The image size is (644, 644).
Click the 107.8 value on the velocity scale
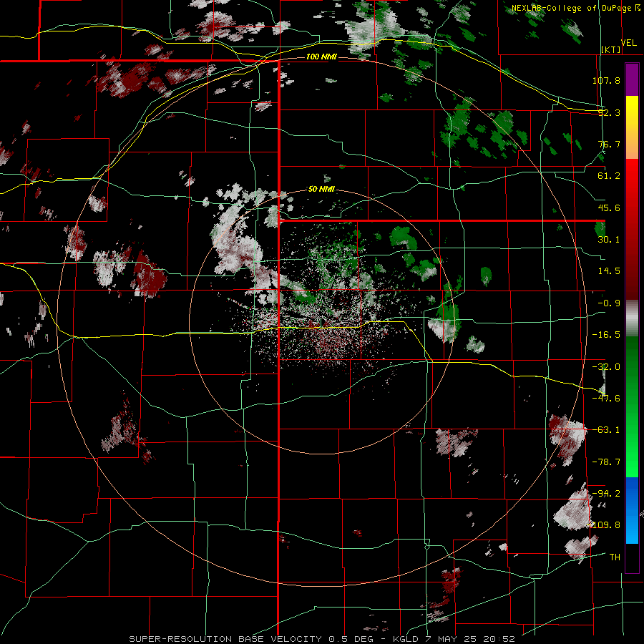(x=606, y=80)
